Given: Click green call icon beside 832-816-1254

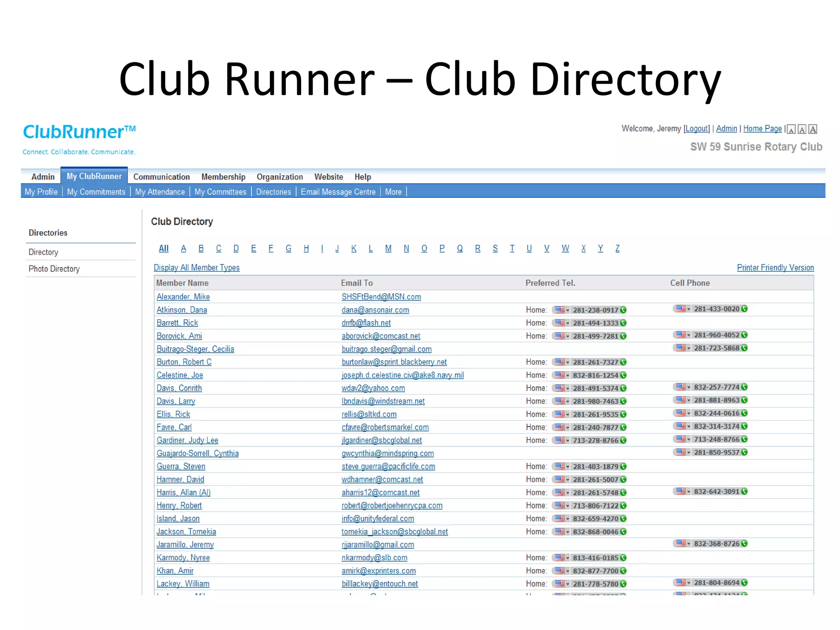Looking at the screenshot, I should coord(623,375).
